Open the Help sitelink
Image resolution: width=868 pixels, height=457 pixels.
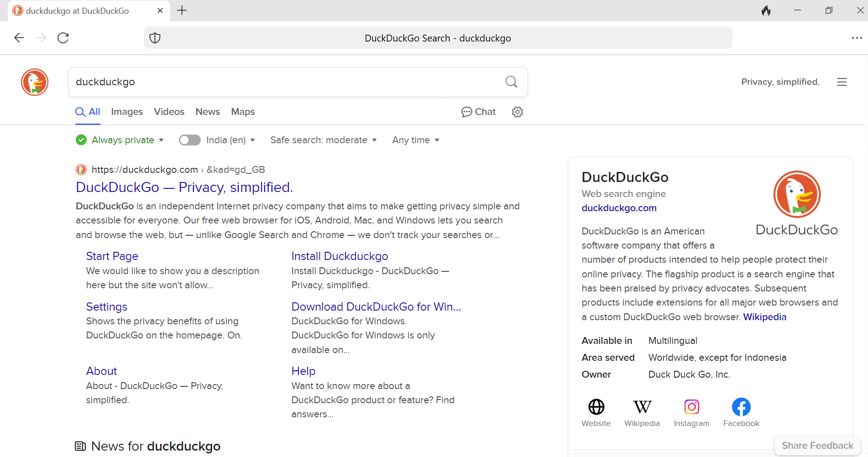click(x=303, y=371)
